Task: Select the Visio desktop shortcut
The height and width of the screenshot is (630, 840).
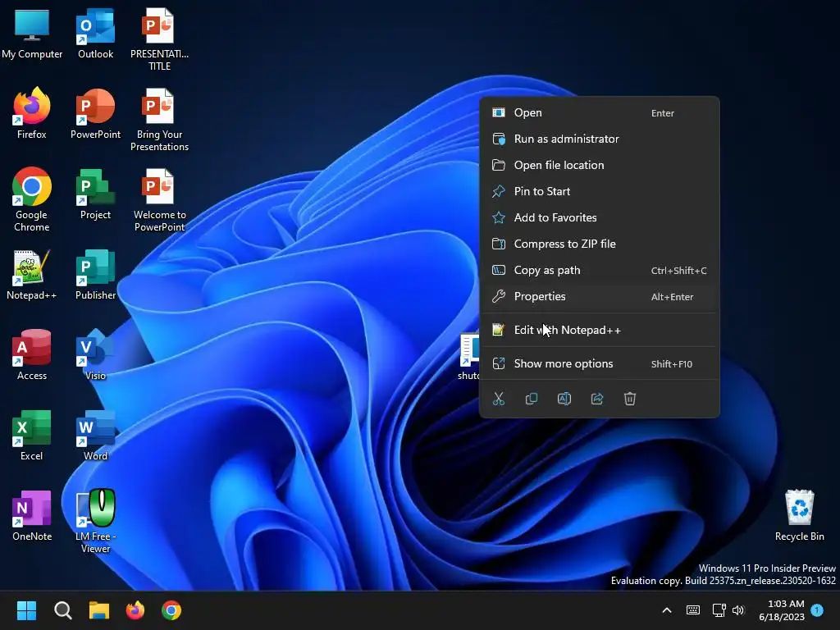Action: click(x=95, y=354)
